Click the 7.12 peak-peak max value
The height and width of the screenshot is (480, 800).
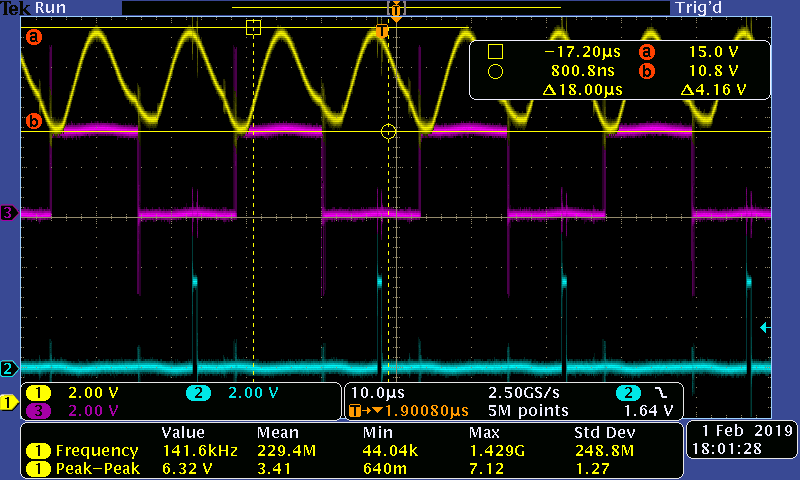pos(486,469)
